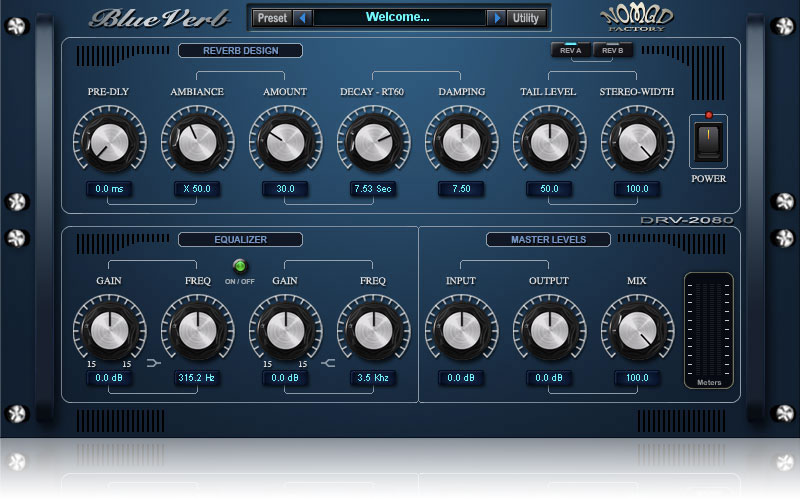Open the Utility menu
800x500 pixels.
tap(525, 17)
